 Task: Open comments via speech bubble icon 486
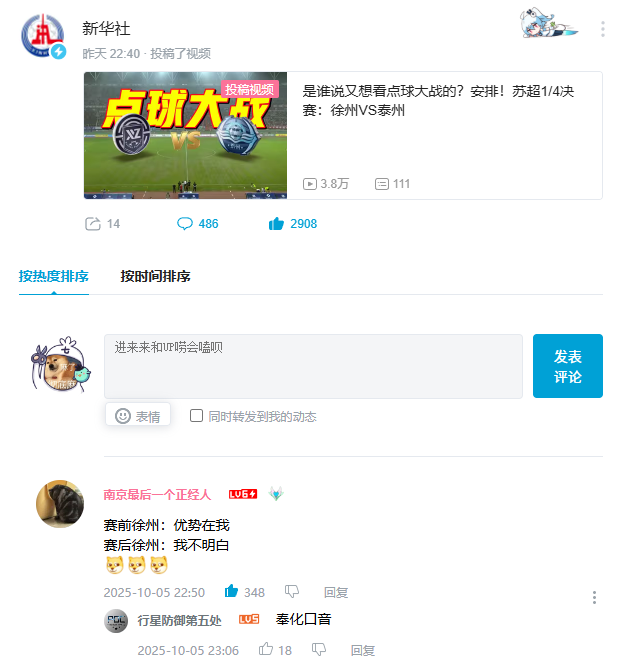185,224
